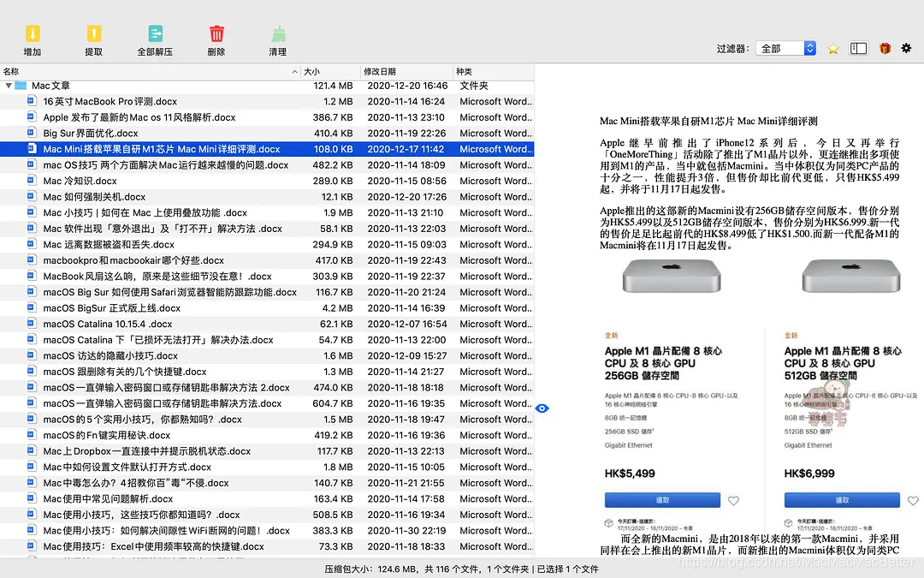Screen dimensions: 924x578
Task: Open the 过滤器 全部 dropdown
Action: tap(785, 48)
